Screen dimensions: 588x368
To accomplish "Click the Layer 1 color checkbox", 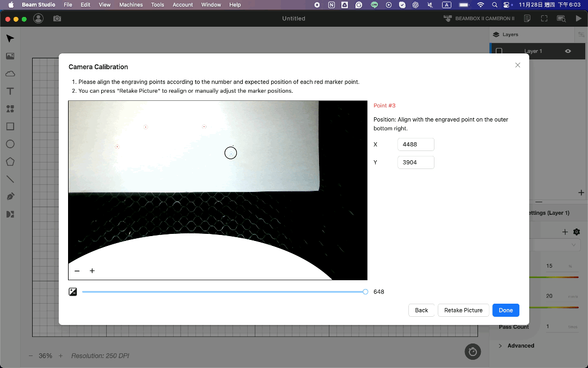I will 499,51.
